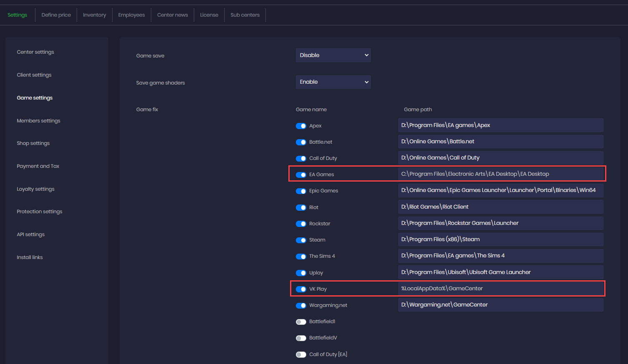The image size is (628, 364).
Task: Toggle the Steam game fix switch
Action: click(301, 240)
